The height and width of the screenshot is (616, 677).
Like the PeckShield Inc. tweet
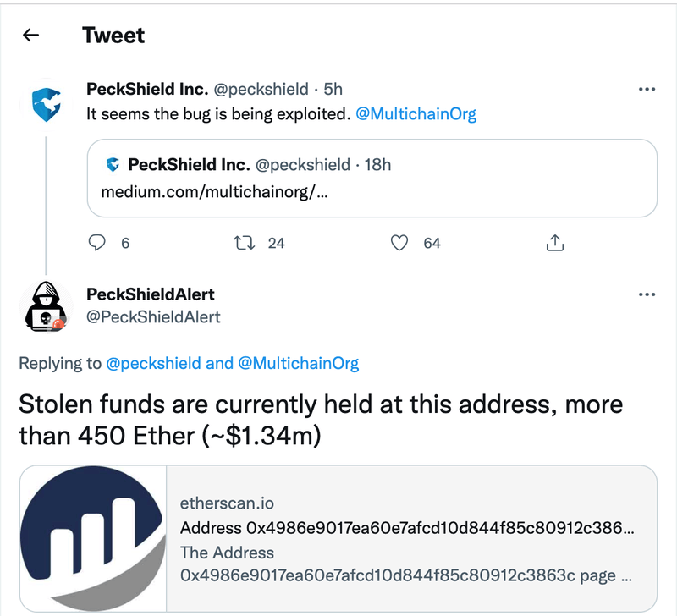point(400,243)
